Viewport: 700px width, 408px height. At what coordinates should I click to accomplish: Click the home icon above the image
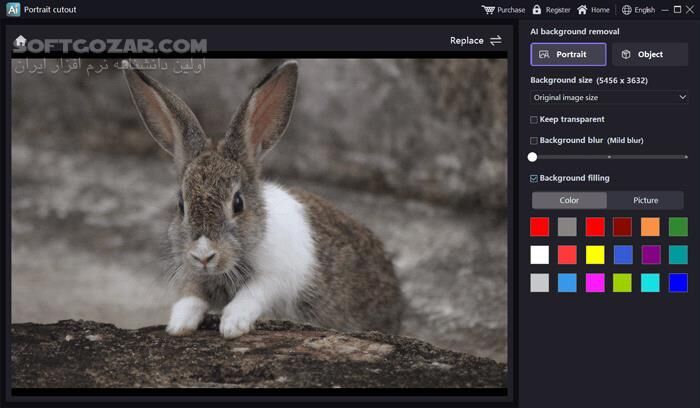pyautogui.click(x=20, y=41)
